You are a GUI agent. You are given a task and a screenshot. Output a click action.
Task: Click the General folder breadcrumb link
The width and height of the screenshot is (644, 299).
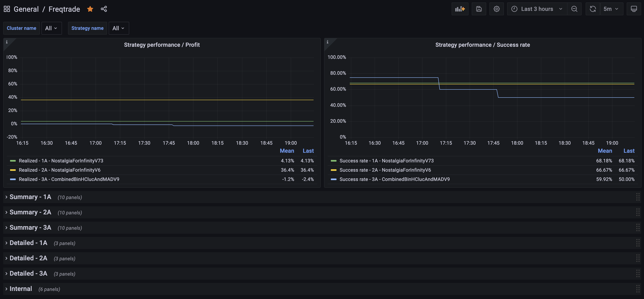(x=26, y=9)
